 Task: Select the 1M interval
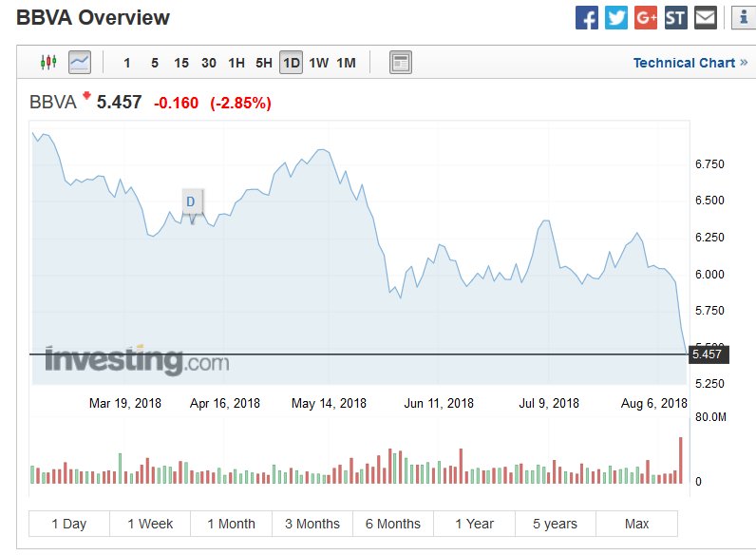pyautogui.click(x=346, y=63)
